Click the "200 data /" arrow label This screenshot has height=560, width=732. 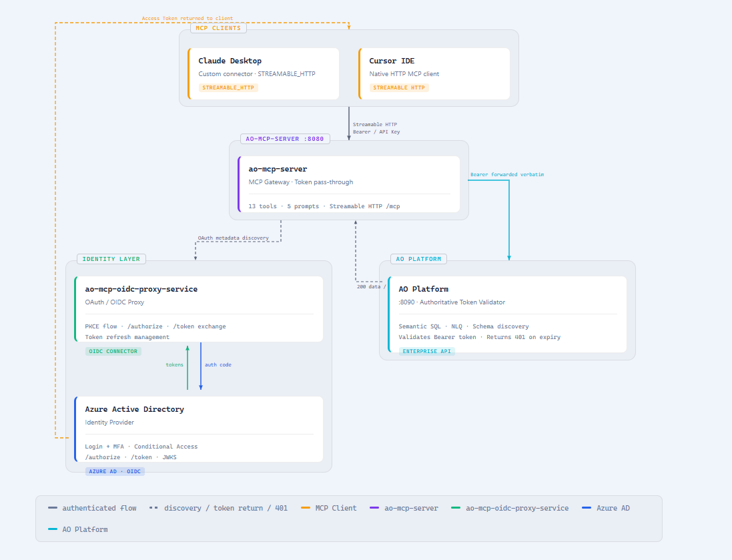372,287
